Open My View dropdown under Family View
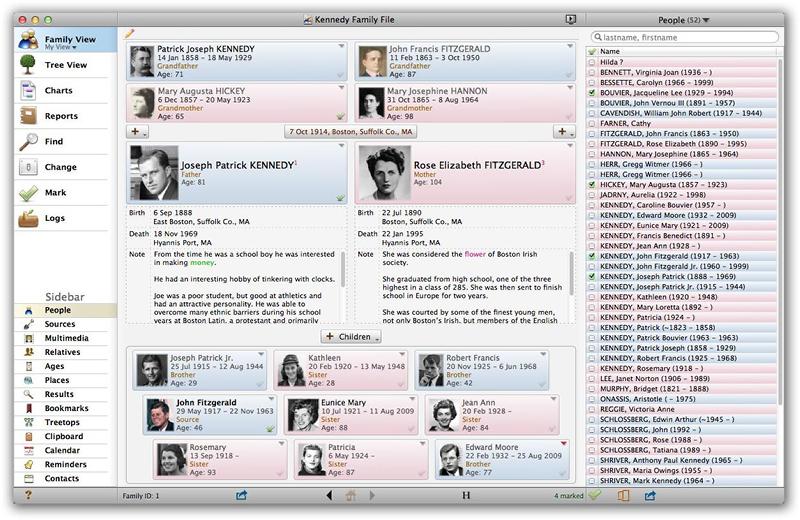The width and height of the screenshot is (800, 520). click(x=60, y=47)
